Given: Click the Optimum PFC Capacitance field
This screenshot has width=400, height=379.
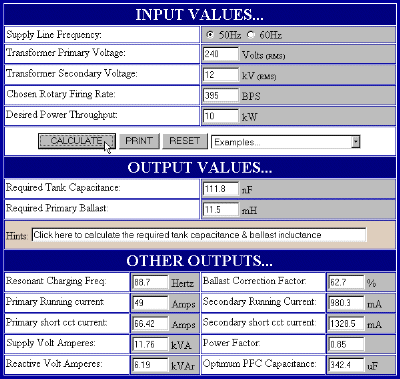Looking at the screenshot, I should [346, 365].
